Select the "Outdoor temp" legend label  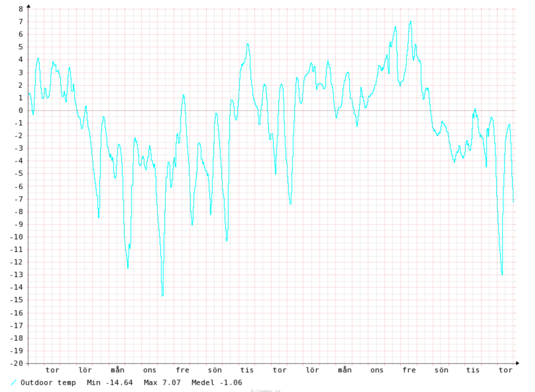pyautogui.click(x=48, y=383)
